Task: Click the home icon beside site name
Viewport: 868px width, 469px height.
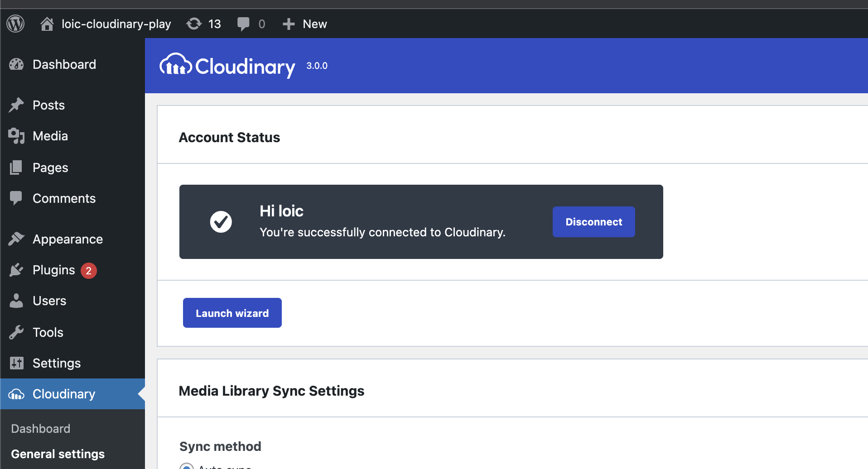Action: click(x=47, y=24)
